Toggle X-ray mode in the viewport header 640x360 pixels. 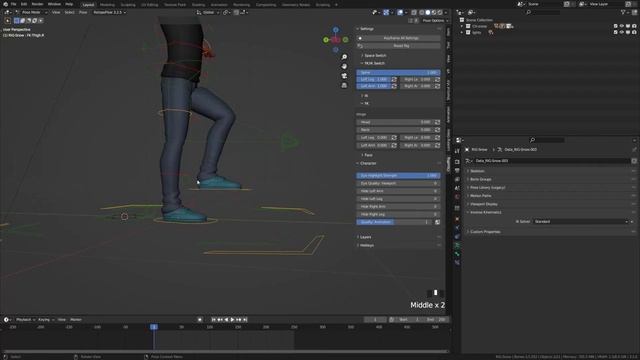click(x=414, y=12)
